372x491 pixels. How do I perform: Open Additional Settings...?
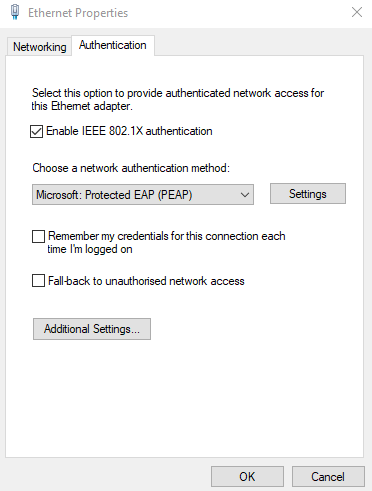[92, 329]
